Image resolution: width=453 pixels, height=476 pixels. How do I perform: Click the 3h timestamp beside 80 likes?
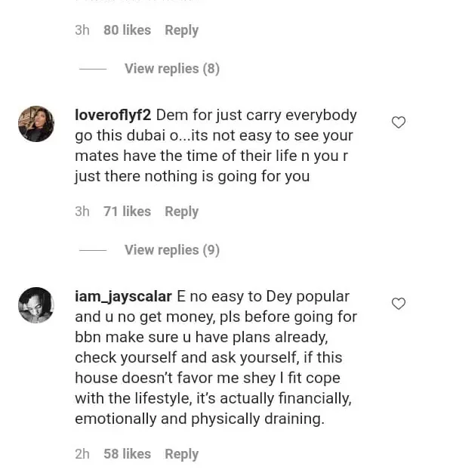pyautogui.click(x=82, y=30)
